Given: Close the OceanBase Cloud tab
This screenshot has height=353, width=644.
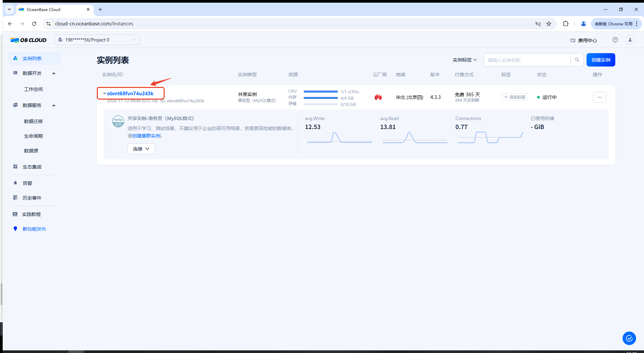Looking at the screenshot, I should pos(88,9).
